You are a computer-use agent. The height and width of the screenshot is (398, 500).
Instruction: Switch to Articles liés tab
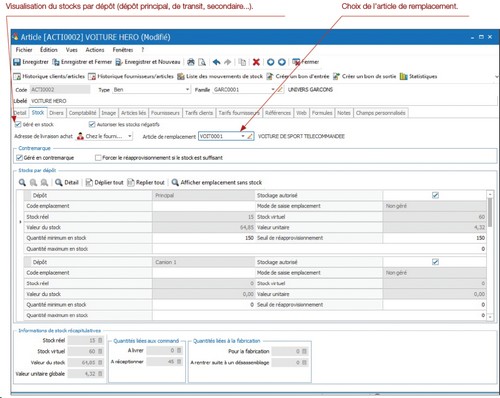click(133, 113)
